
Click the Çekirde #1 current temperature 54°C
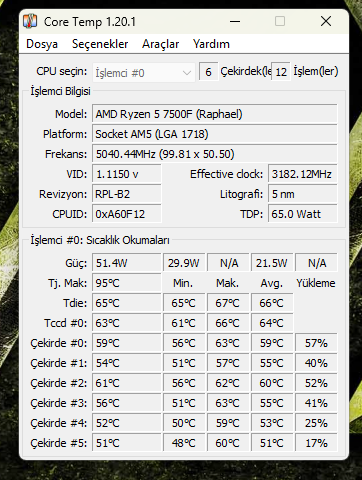point(127,363)
